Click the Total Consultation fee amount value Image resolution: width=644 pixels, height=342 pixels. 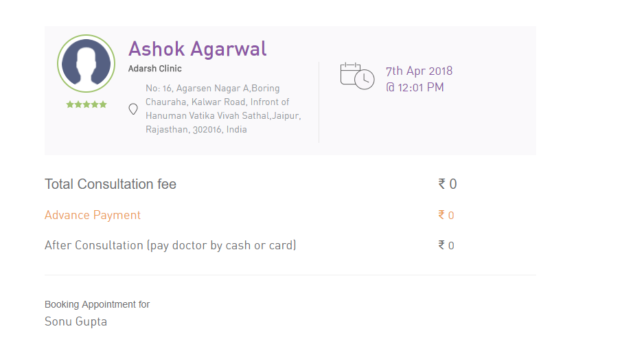452,184
